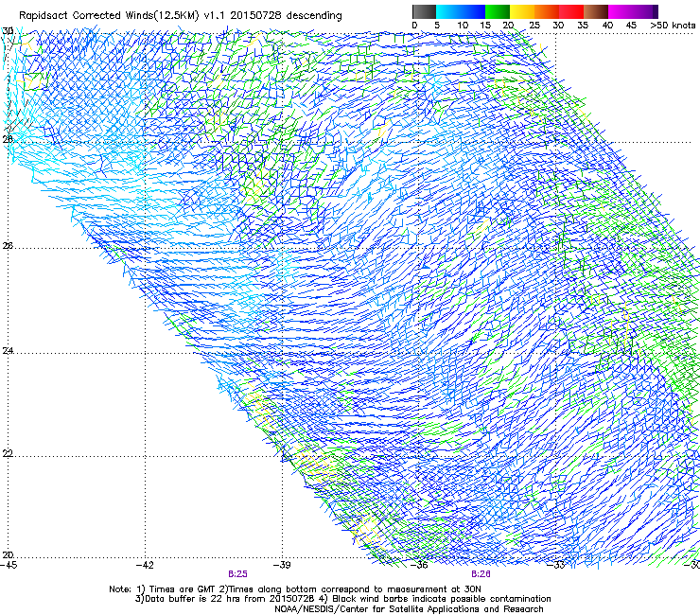The image size is (700, 615).
Task: Click note 'Data buffer is 22 hrs from 20150728'
Action: (230, 599)
